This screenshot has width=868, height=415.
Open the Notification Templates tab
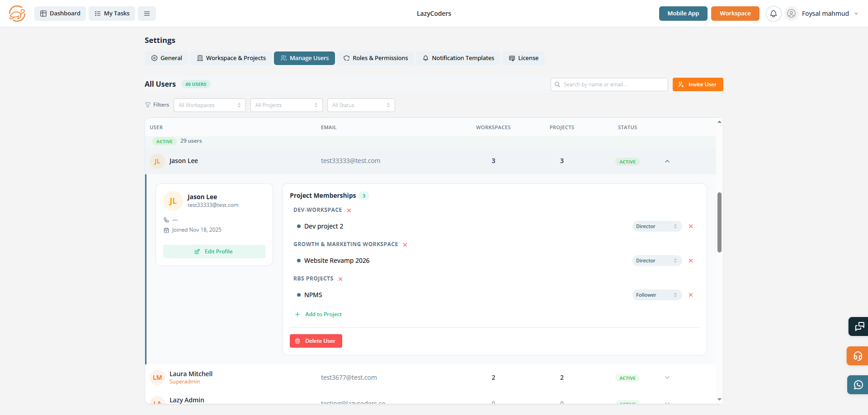pos(458,58)
